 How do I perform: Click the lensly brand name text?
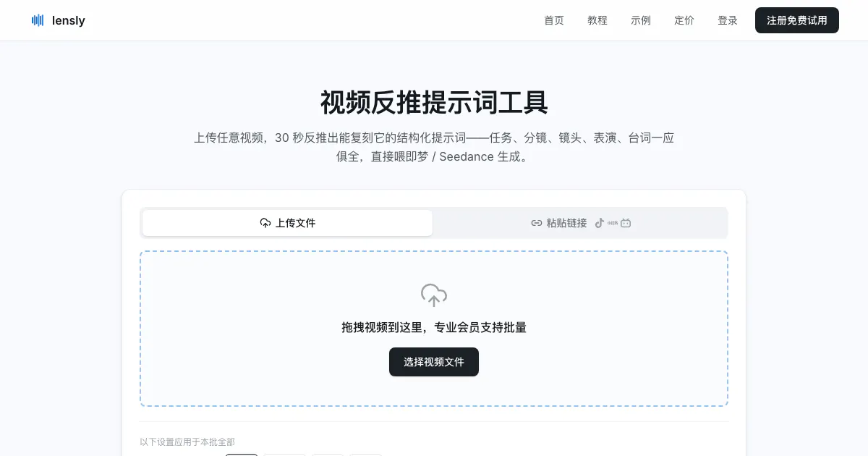click(69, 20)
